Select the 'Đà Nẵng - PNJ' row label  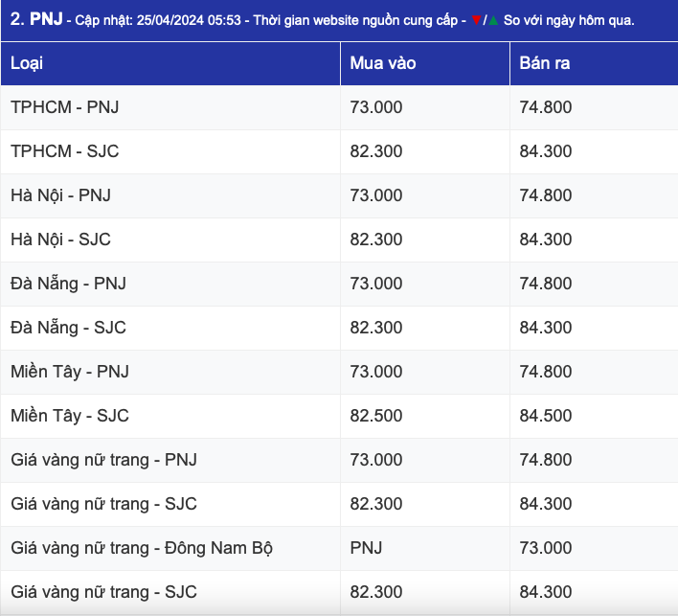click(68, 284)
